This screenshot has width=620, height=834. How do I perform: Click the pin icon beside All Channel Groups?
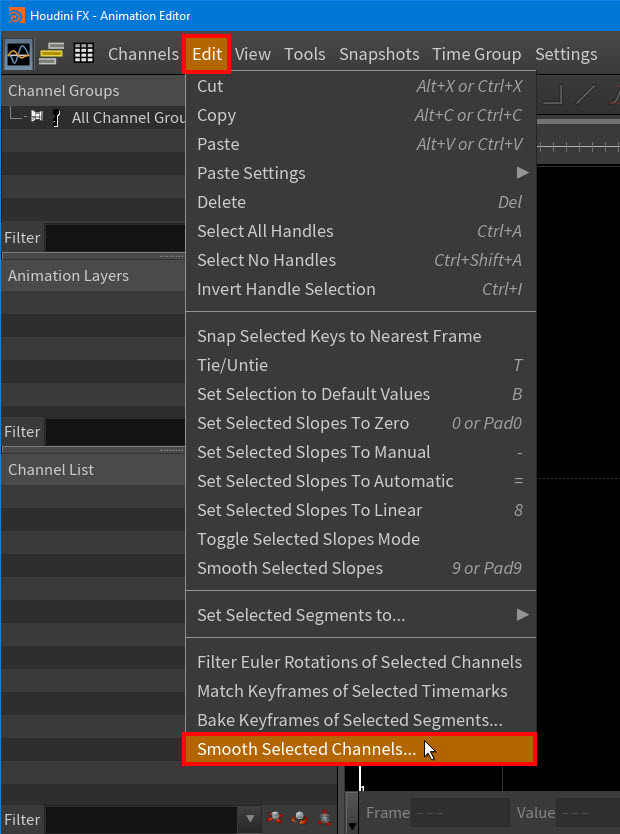coord(56,118)
